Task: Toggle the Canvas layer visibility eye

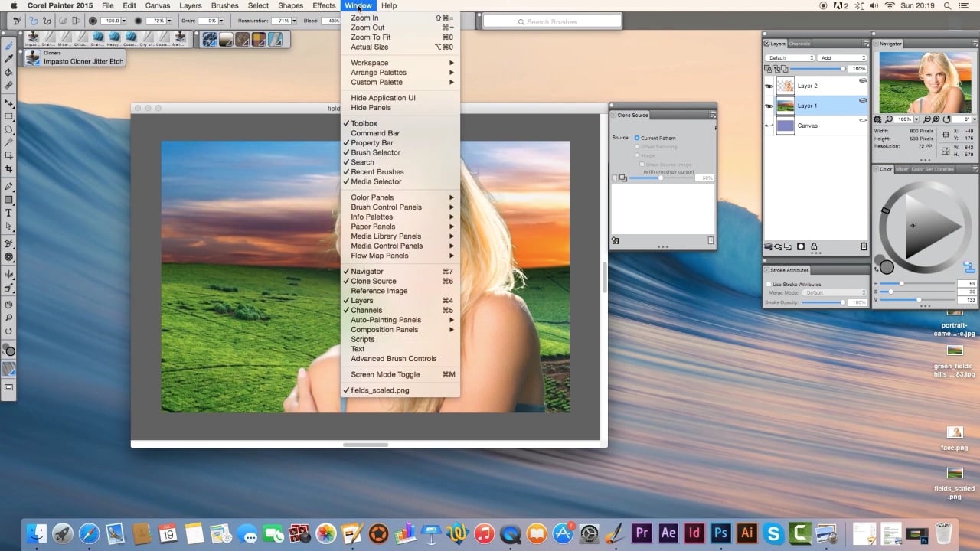Action: pyautogui.click(x=769, y=126)
